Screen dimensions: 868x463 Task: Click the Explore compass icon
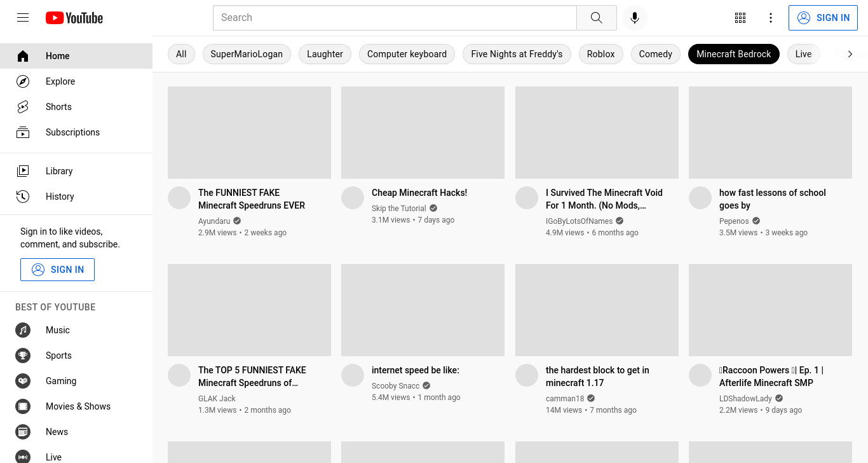click(23, 81)
